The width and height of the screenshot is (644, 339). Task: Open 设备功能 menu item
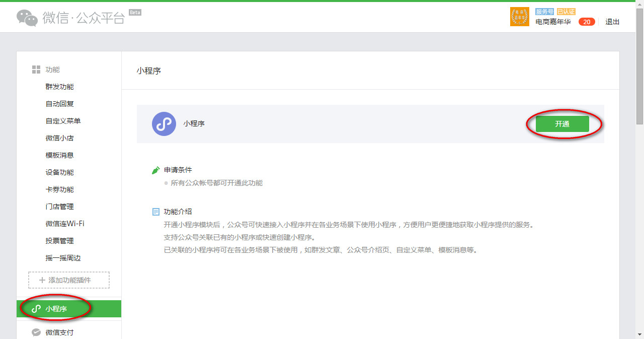[59, 172]
